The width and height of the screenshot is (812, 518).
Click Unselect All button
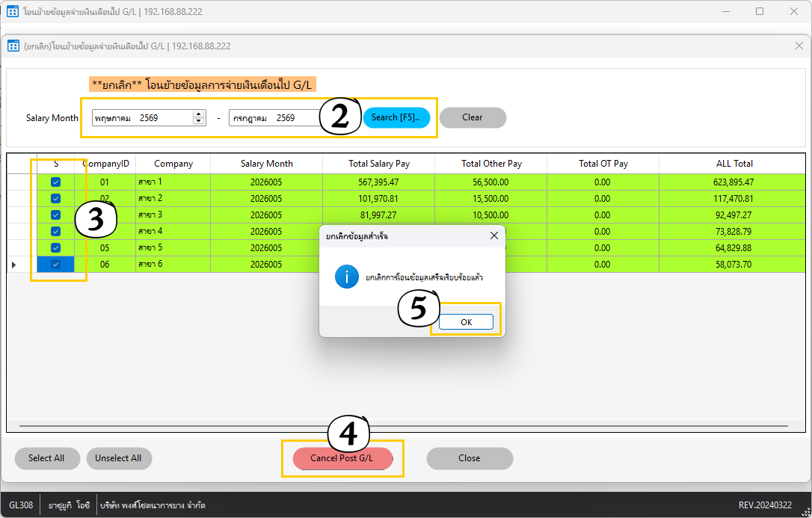tap(119, 458)
